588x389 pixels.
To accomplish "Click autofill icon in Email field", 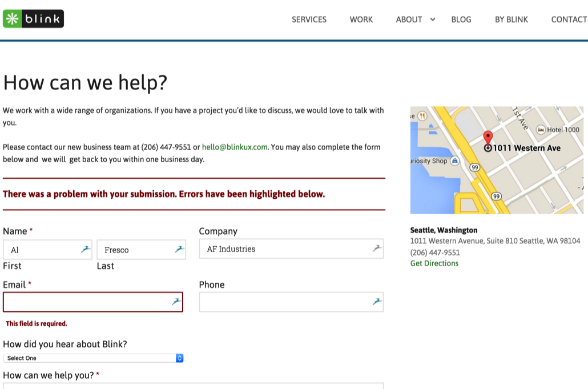I will coord(176,301).
